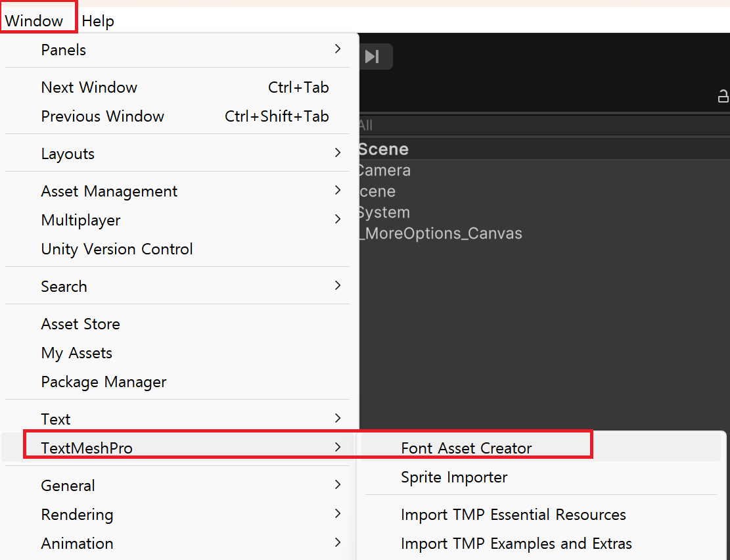Open the Window menu
This screenshot has height=560, width=730.
click(34, 21)
